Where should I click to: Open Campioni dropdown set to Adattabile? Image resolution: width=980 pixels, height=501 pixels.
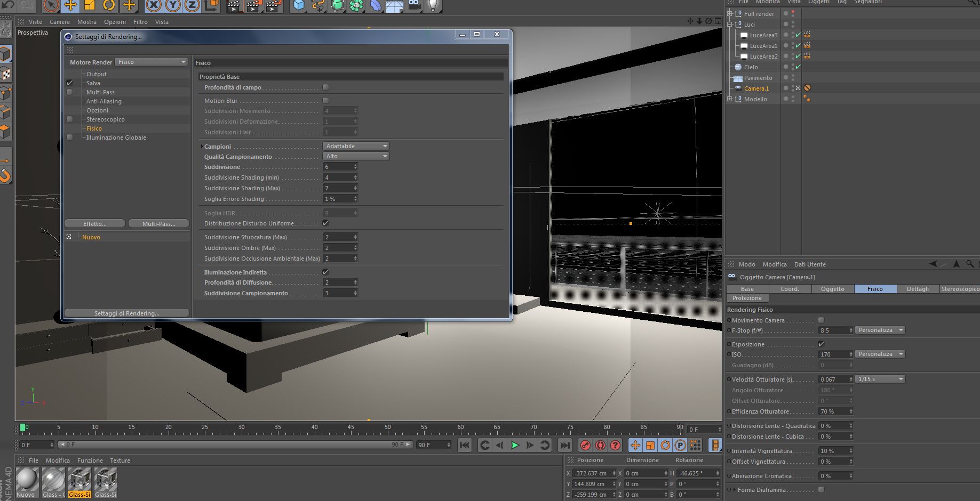click(x=356, y=146)
